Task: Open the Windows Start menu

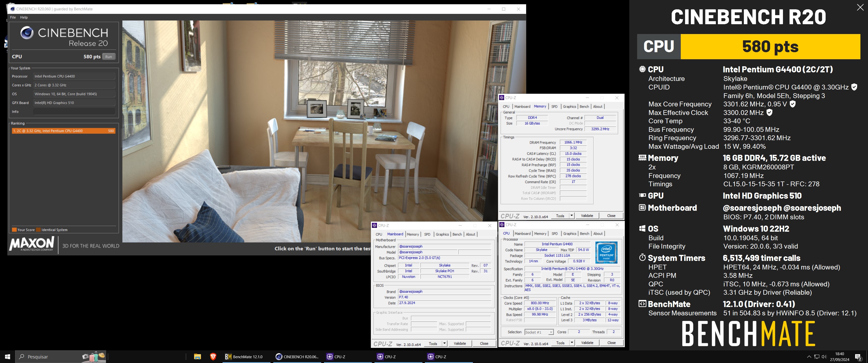Action: click(x=7, y=357)
